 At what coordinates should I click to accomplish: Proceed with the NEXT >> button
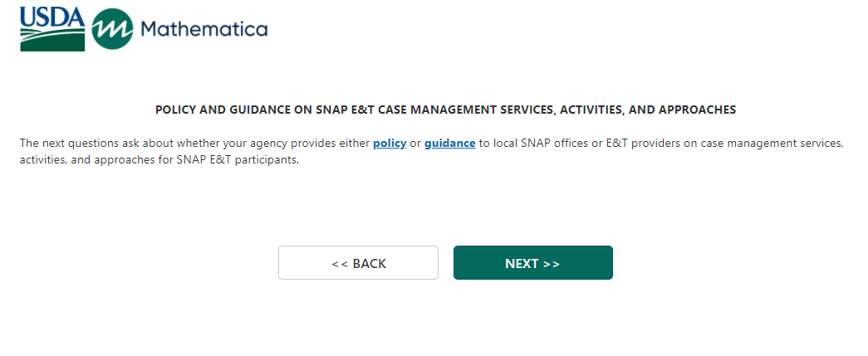pyautogui.click(x=532, y=263)
